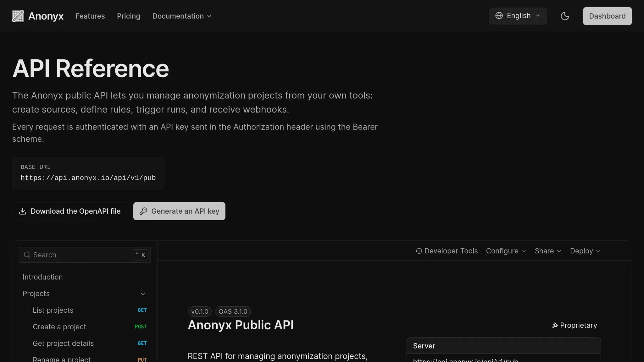Click the license icon next to Proprietary

coord(555,325)
